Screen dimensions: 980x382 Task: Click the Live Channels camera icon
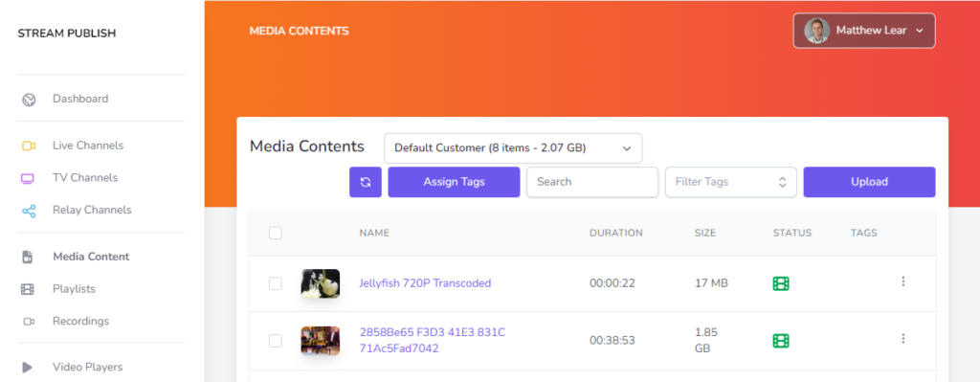[29, 146]
